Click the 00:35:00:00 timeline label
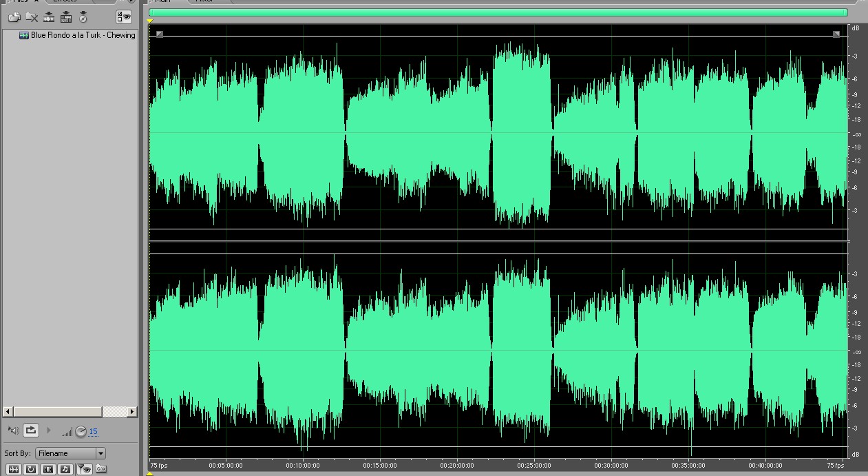The image size is (868, 476). [x=688, y=466]
